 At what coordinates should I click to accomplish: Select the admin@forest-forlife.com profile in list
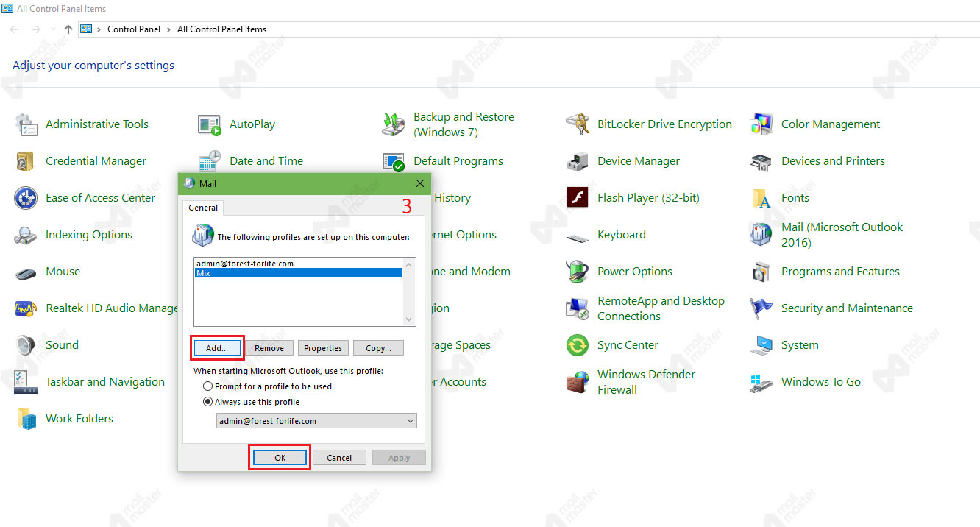[x=299, y=263]
